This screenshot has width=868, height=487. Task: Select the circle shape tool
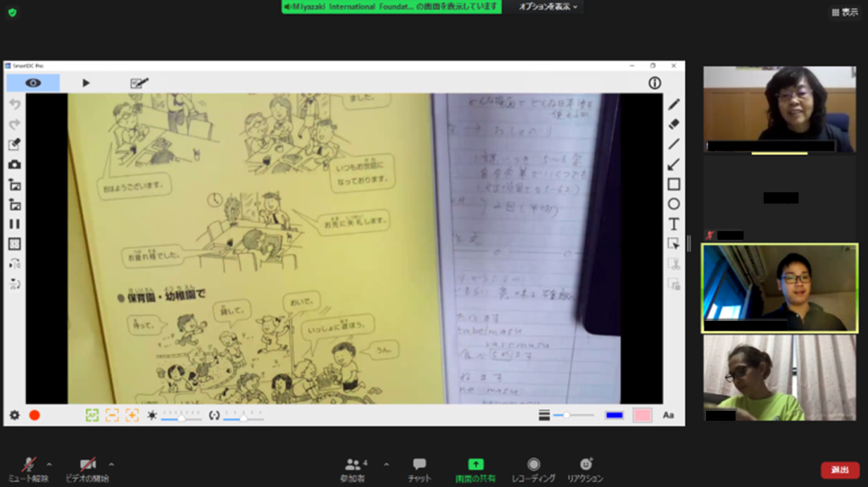[x=674, y=203]
